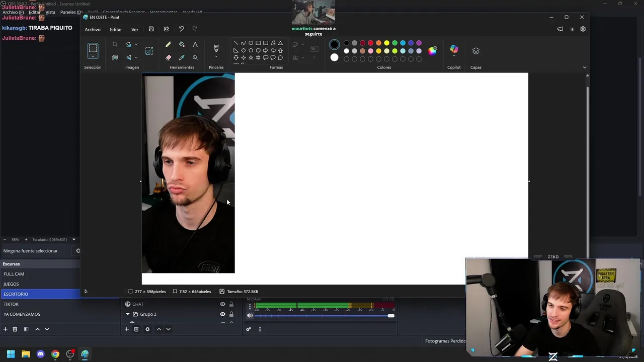Toggle lock on CHAT source
This screenshot has width=644, height=362.
pos(231,304)
